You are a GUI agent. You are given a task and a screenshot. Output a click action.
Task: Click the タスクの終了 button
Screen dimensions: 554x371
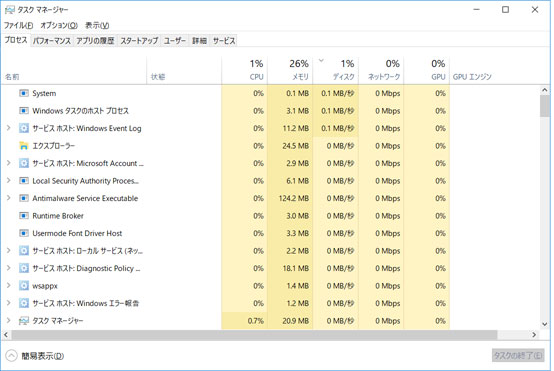518,355
